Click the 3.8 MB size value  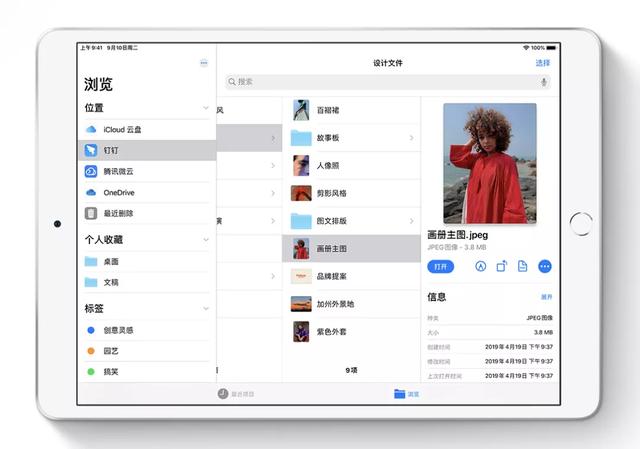pos(543,332)
